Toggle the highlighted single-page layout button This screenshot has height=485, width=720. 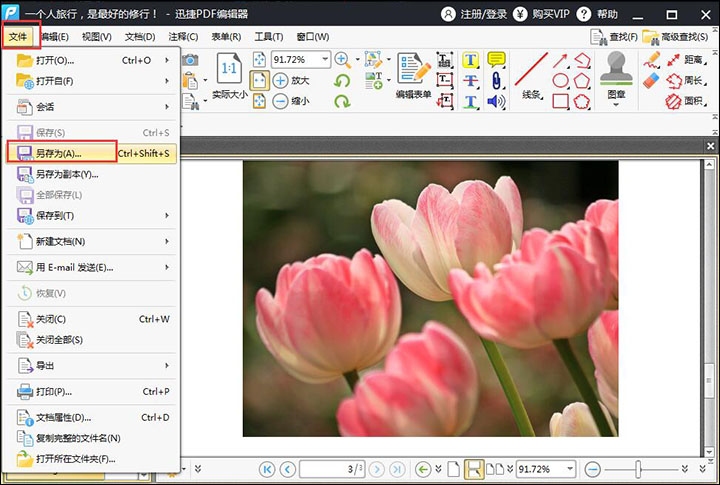click(x=474, y=469)
